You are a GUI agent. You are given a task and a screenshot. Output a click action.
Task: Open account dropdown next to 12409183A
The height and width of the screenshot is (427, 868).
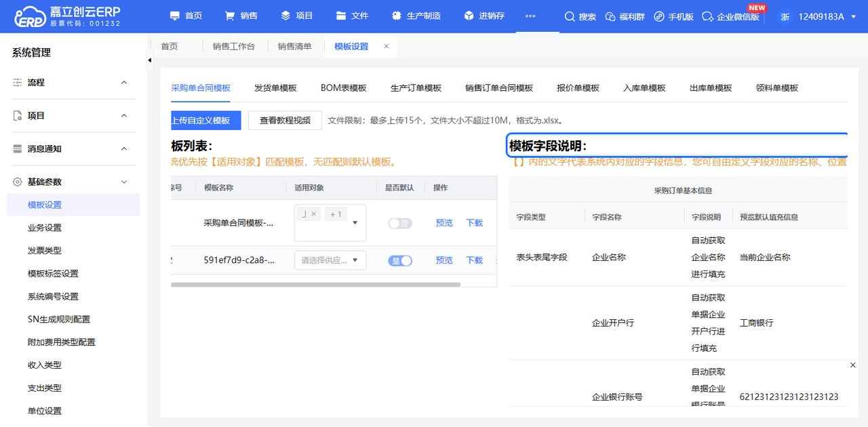tap(853, 16)
